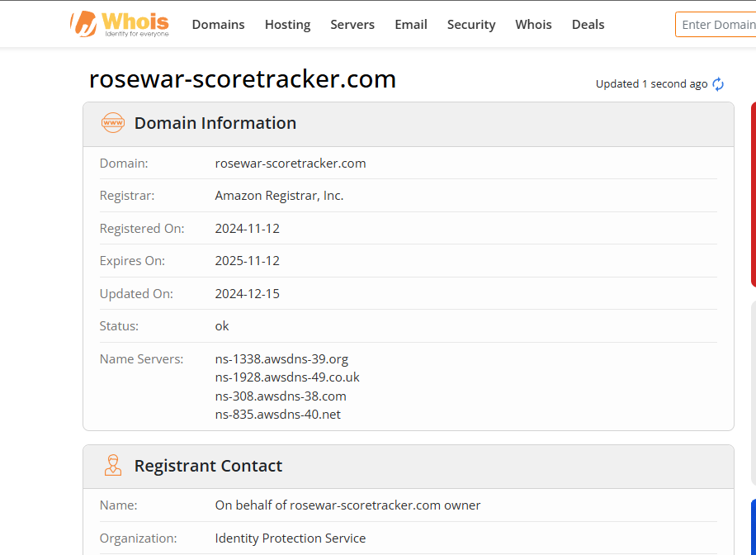Click the Organization: label
Screen dimensions: 756x555
(138, 538)
